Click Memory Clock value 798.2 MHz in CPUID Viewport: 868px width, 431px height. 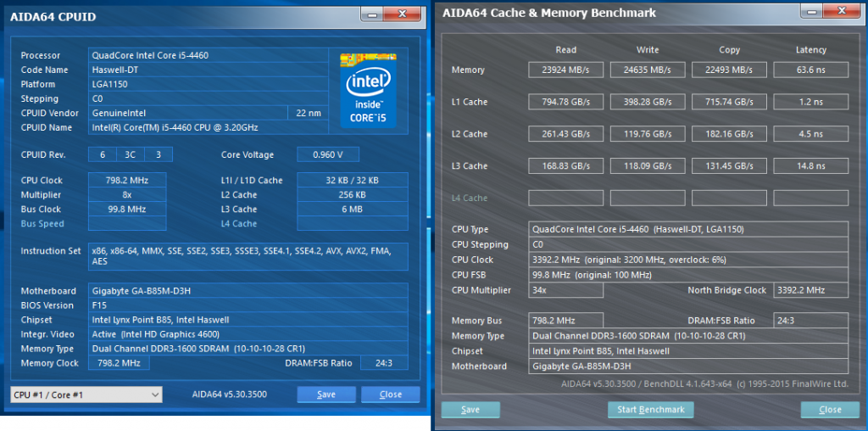point(119,363)
